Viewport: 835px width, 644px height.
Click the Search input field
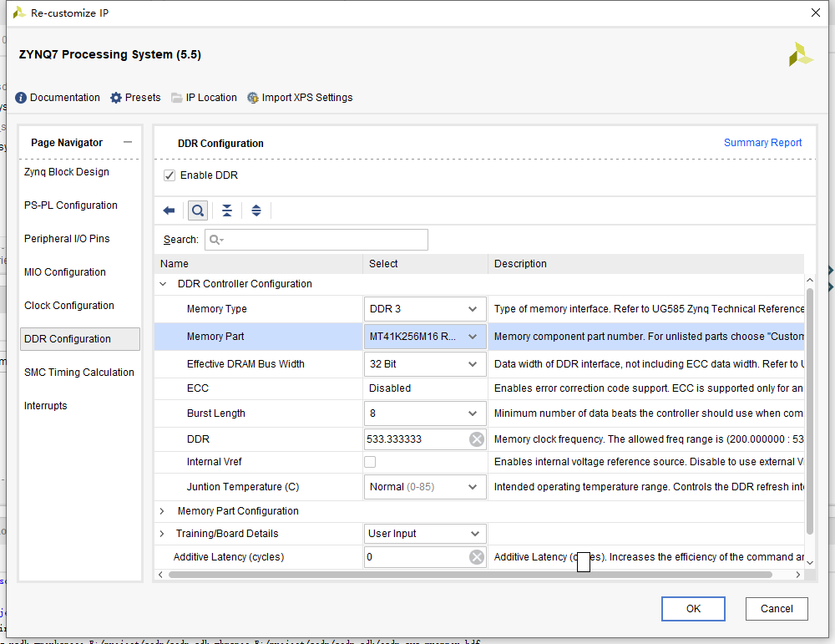point(316,240)
